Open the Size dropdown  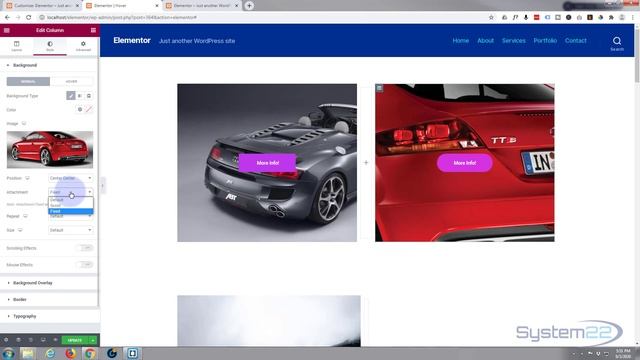pos(71,230)
